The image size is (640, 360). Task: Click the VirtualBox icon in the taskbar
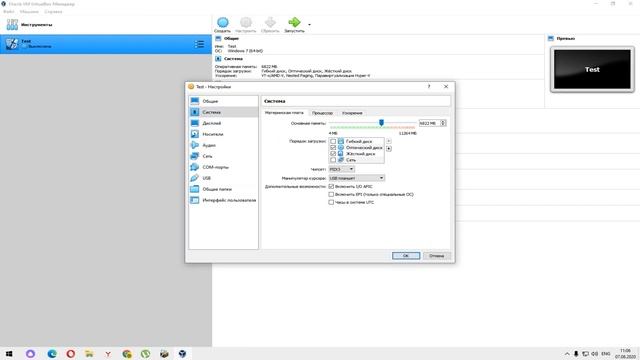click(182, 353)
